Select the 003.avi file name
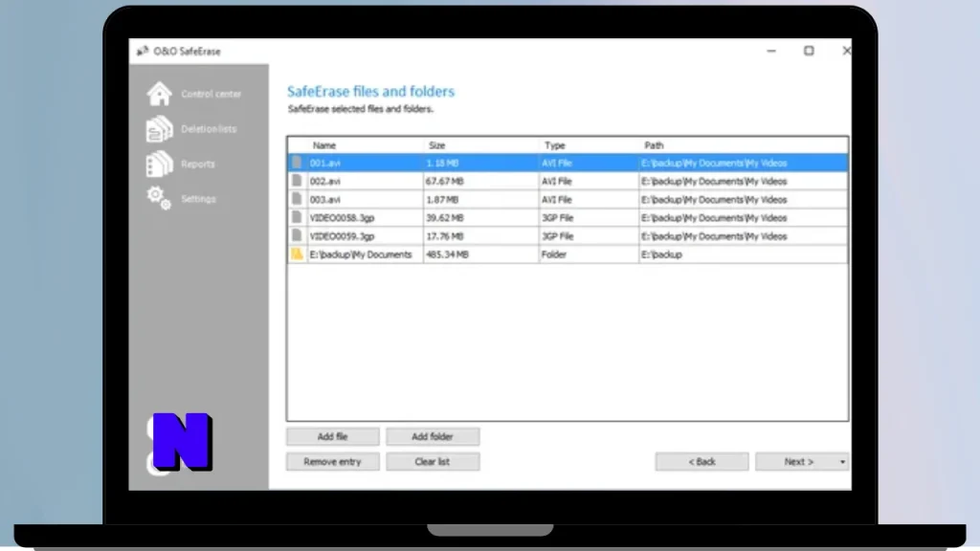The width and height of the screenshot is (980, 551). click(325, 200)
